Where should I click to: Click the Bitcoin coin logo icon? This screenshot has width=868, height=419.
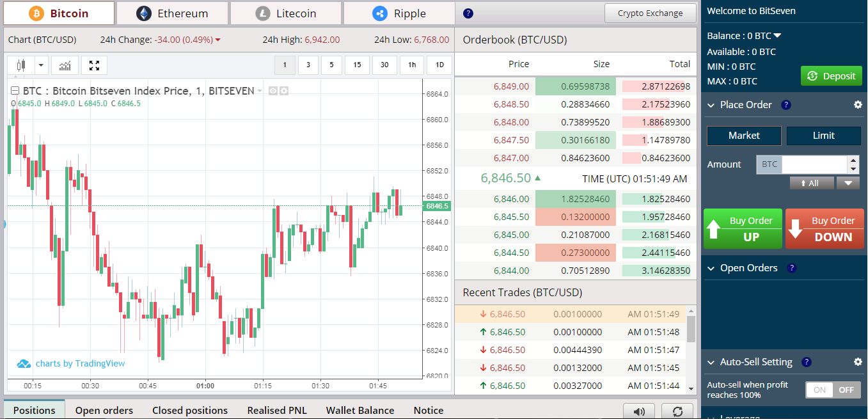(36, 13)
